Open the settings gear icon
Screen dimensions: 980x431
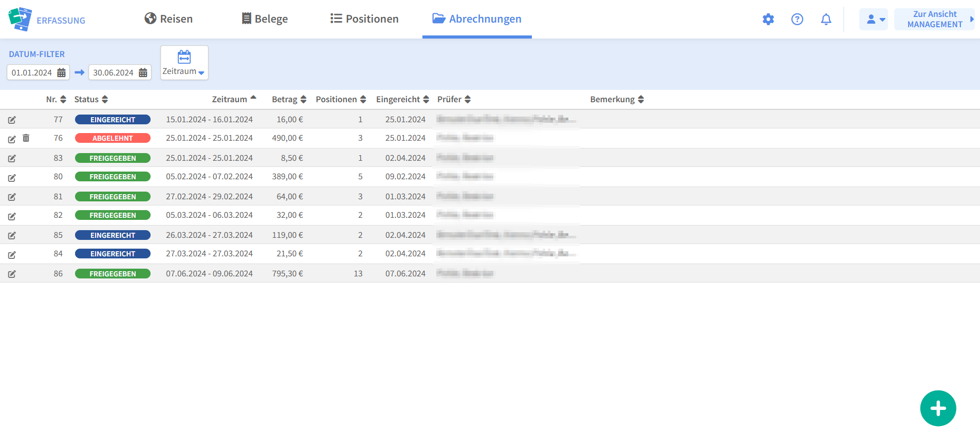click(768, 20)
